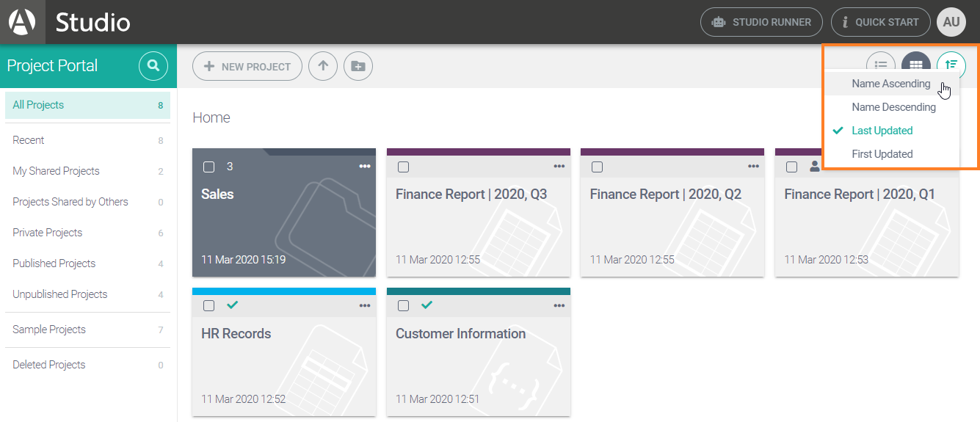This screenshot has height=422, width=980.
Task: Select the HR Records checkbox
Action: pyautogui.click(x=209, y=305)
